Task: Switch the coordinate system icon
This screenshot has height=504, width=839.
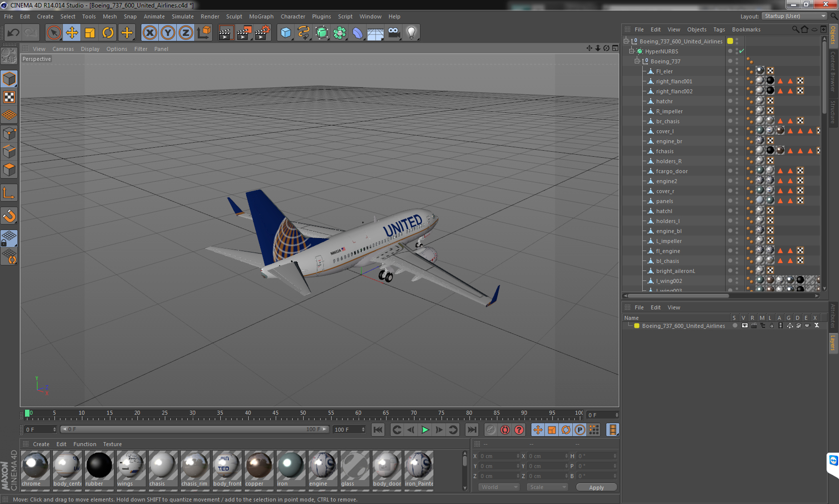Action: tap(204, 33)
